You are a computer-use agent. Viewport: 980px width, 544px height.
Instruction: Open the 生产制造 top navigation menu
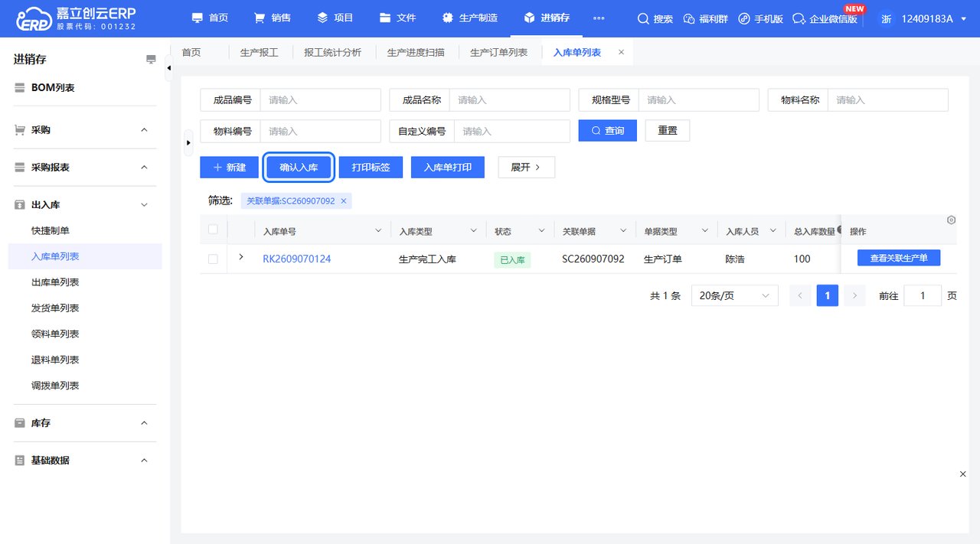click(x=469, y=18)
